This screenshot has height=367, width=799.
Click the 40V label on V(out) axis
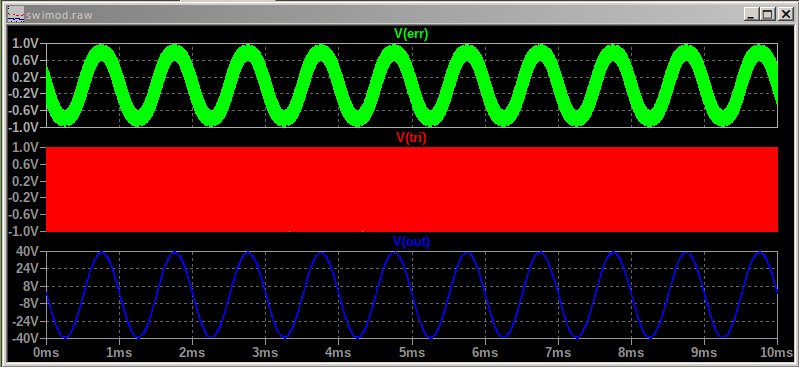pyautogui.click(x=28, y=251)
